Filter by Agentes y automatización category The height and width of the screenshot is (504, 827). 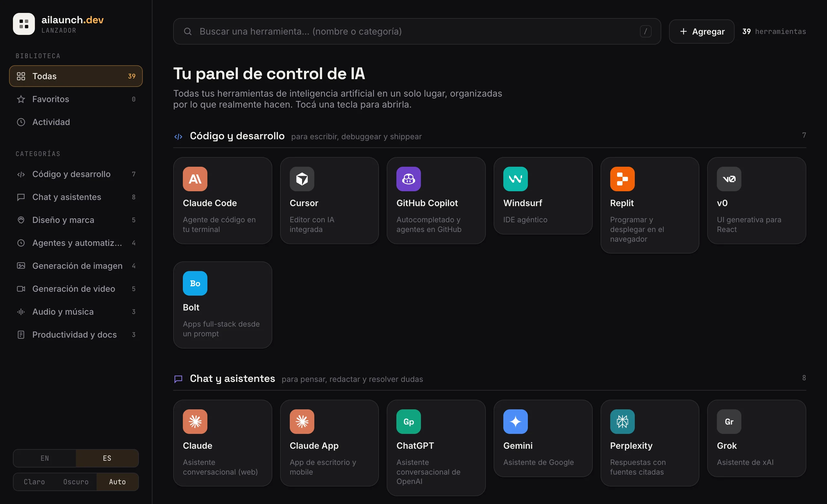click(76, 243)
